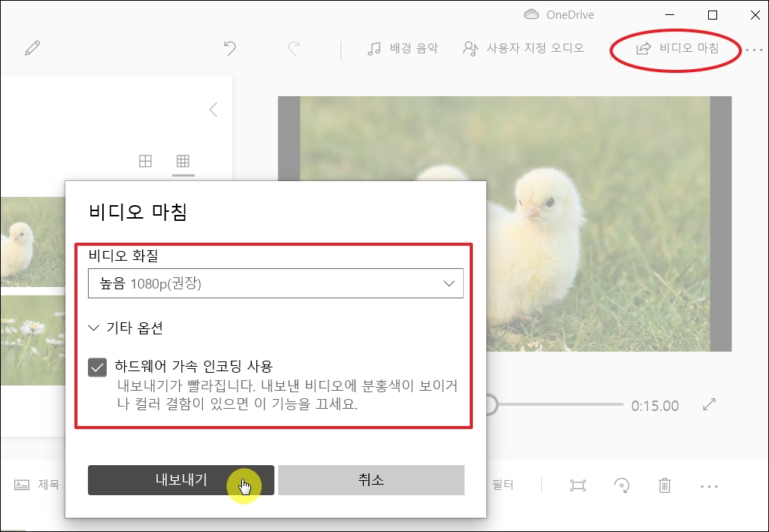769x532 pixels.
Task: Maximize the application window
Action: point(713,15)
